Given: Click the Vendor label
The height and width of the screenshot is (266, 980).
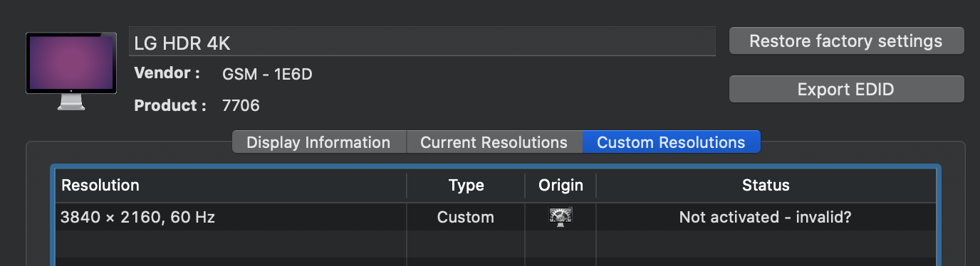Looking at the screenshot, I should [167, 73].
